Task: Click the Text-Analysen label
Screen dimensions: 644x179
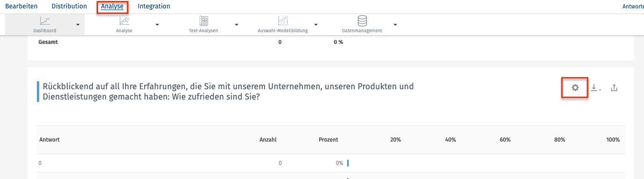Action: pyautogui.click(x=203, y=31)
